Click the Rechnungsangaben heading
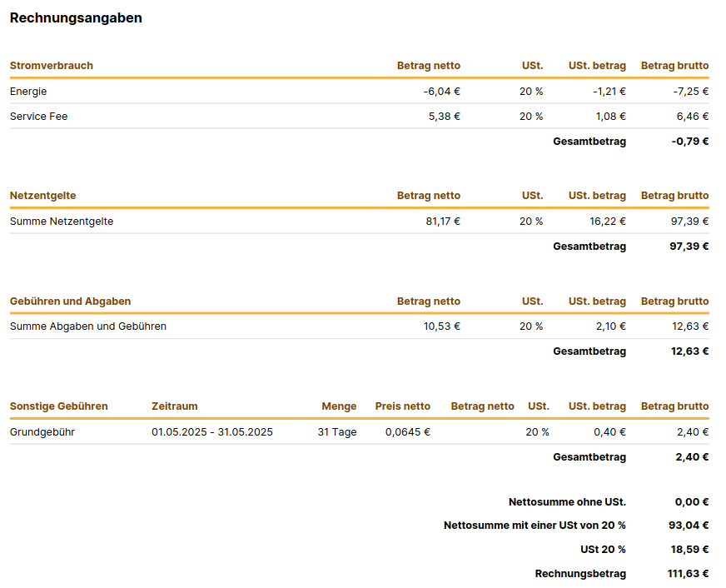 [76, 18]
